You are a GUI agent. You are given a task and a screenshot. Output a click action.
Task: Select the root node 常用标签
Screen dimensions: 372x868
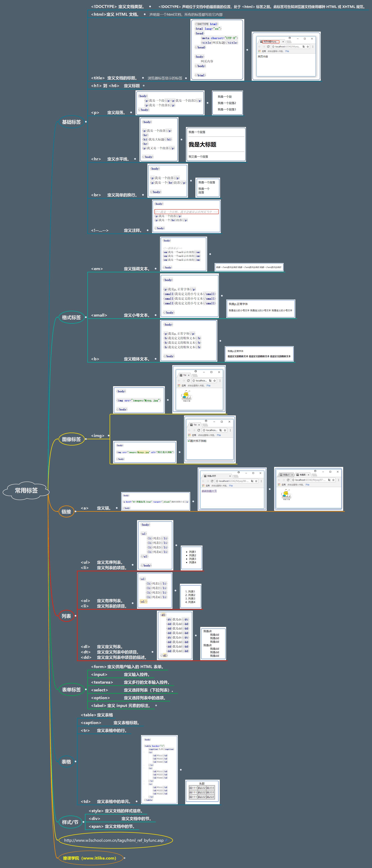tap(26, 491)
